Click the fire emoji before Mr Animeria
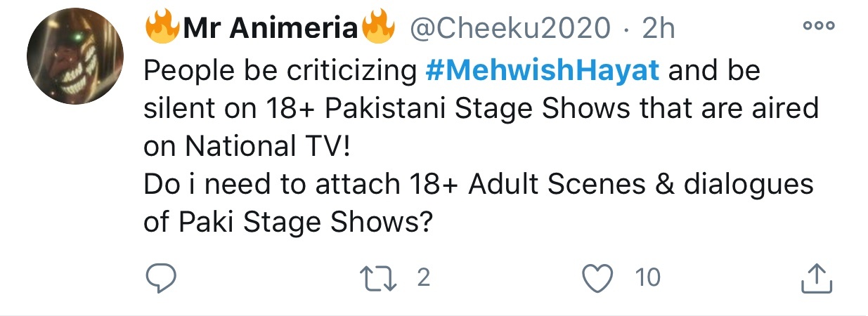868x316 pixels. click(160, 28)
